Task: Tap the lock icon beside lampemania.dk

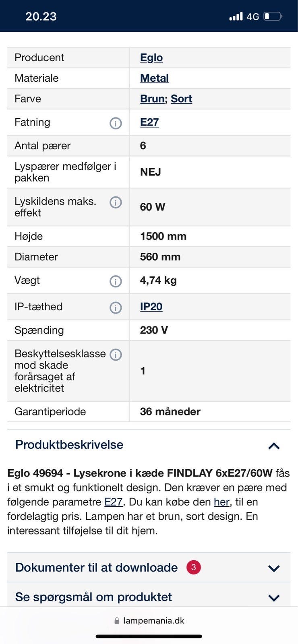Action: [x=117, y=621]
